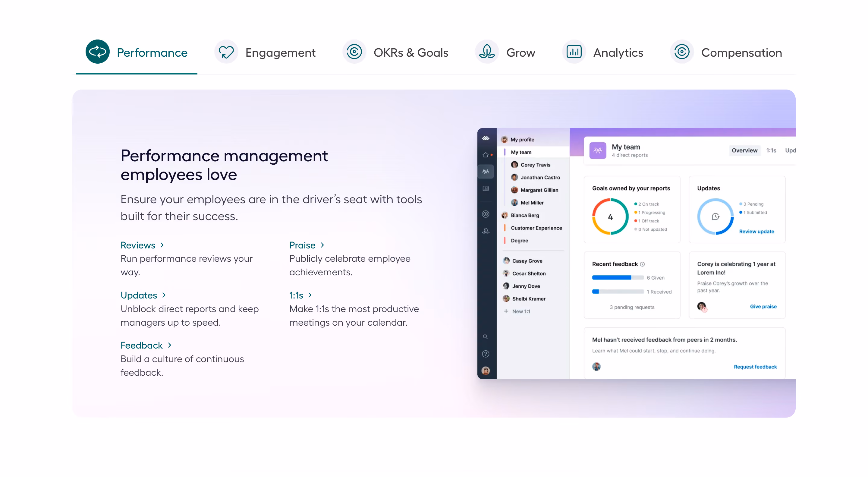Screen dimensions: 868x477
Task: Open the Home icon in the dark sidebar
Action: [486, 155]
